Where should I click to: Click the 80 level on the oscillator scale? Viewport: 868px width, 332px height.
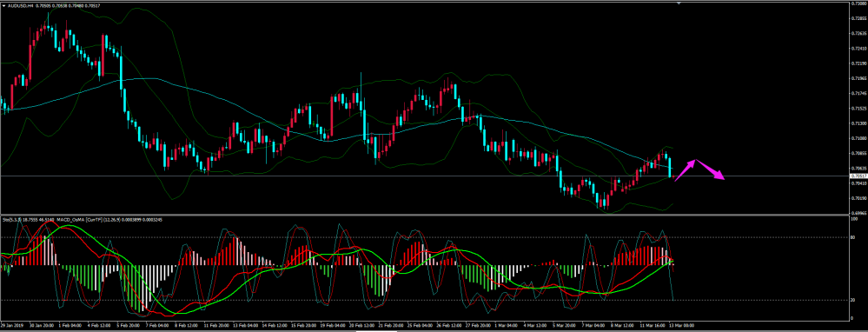click(852, 237)
